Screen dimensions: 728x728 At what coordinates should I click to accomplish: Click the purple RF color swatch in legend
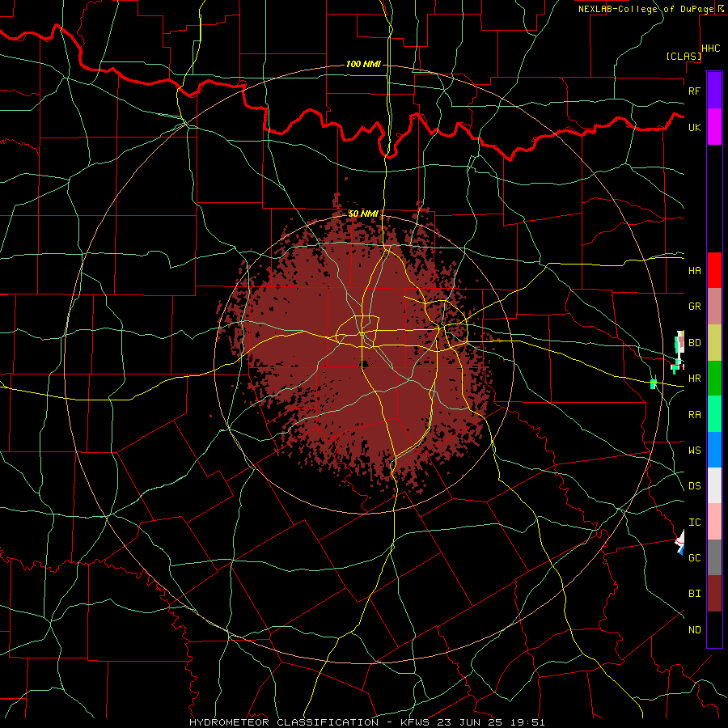coord(714,91)
